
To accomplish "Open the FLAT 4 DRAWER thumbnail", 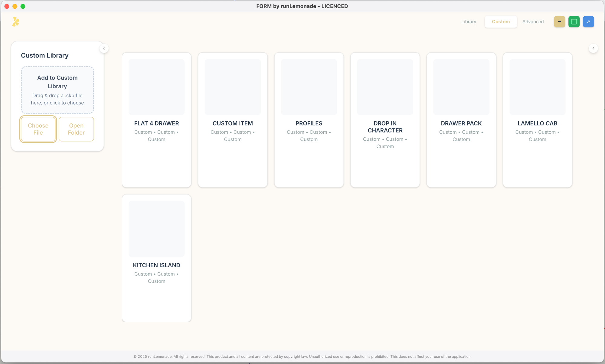I will pyautogui.click(x=156, y=87).
